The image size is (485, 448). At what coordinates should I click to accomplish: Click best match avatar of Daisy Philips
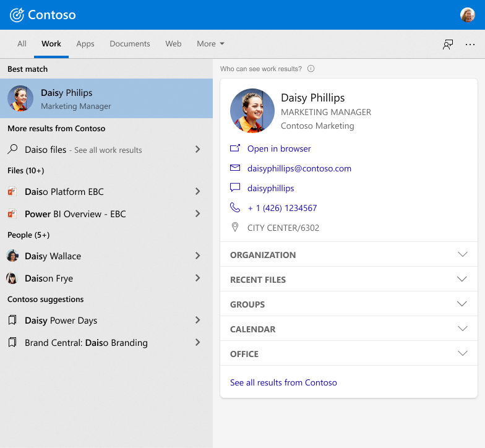(x=20, y=98)
